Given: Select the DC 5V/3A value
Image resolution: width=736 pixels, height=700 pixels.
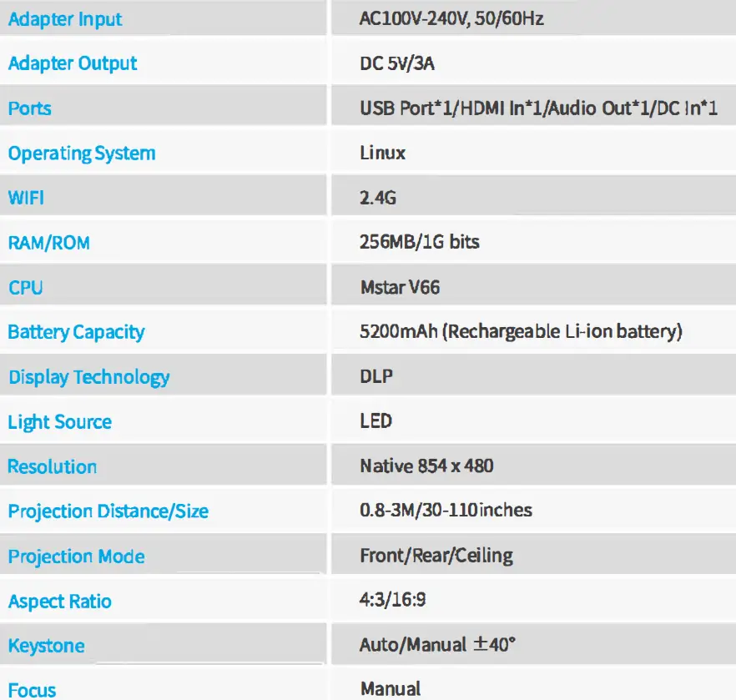Looking at the screenshot, I should pyautogui.click(x=397, y=63).
